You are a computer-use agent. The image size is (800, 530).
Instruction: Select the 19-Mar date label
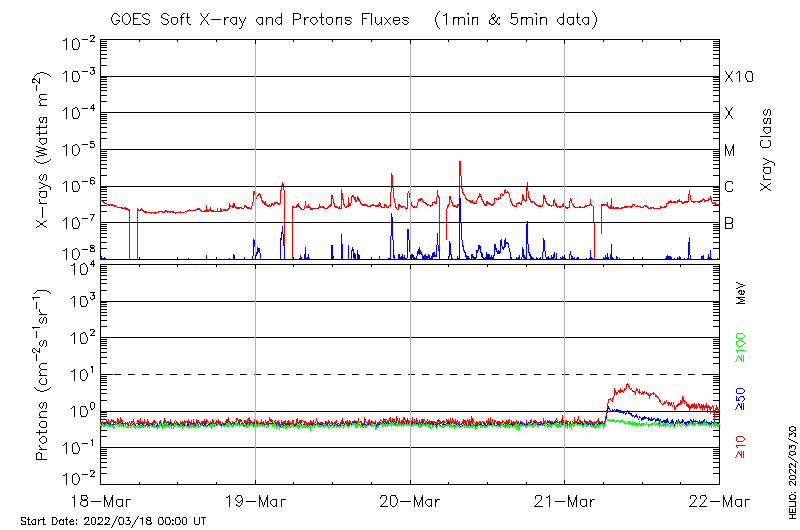click(x=255, y=500)
